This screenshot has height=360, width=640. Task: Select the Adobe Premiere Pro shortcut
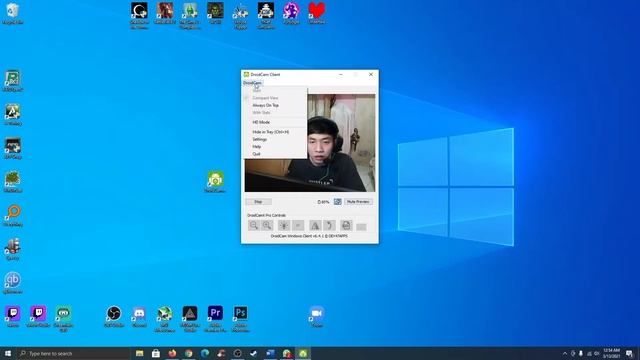215,319
